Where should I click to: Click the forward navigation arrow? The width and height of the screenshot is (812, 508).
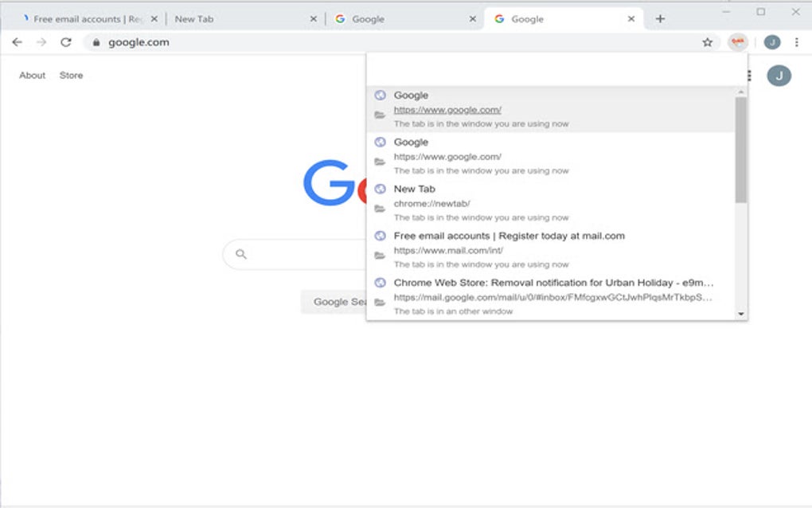(x=41, y=41)
